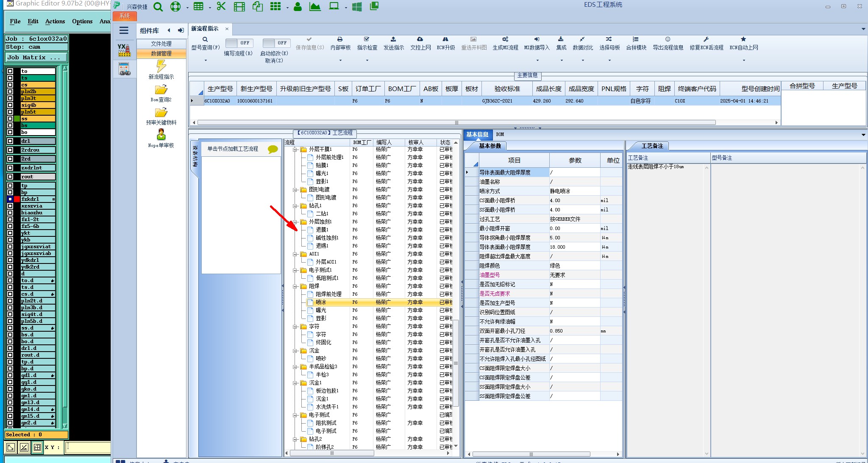Click the 发送指示 toolbar icon
Image resolution: width=868 pixels, height=463 pixels.
393,39
